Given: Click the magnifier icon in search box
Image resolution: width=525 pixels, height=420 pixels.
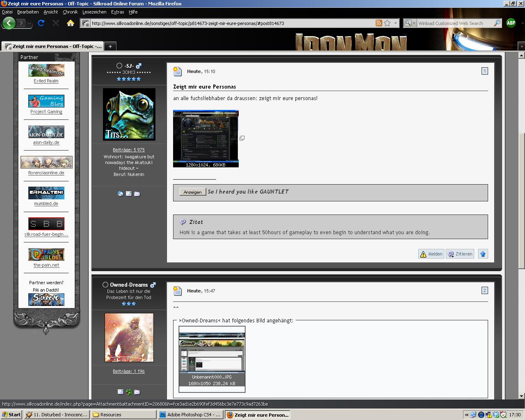Looking at the screenshot, I should [x=497, y=23].
